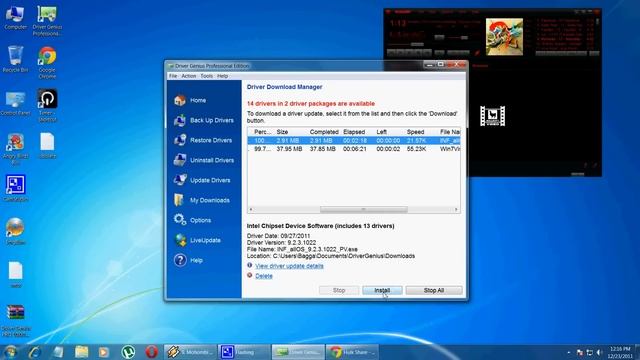Open the Help menu in the menu bar

point(222,76)
